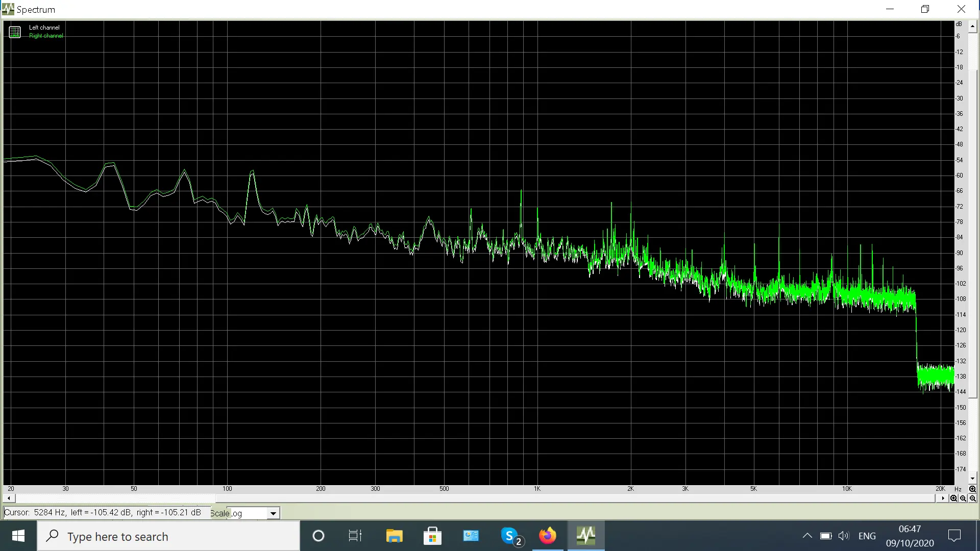Viewport: 980px width, 551px height.
Task: Open the Spectrum app icon in the taskbar
Action: pos(585,536)
